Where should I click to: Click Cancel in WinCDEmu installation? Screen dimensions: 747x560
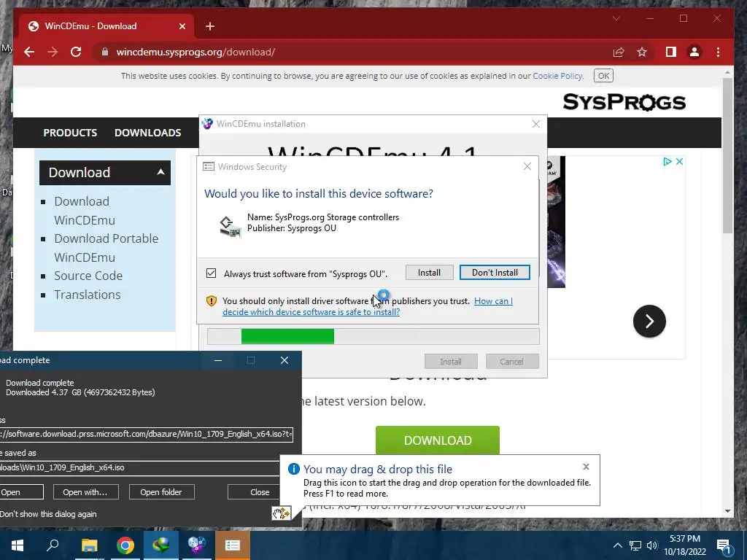tap(511, 362)
